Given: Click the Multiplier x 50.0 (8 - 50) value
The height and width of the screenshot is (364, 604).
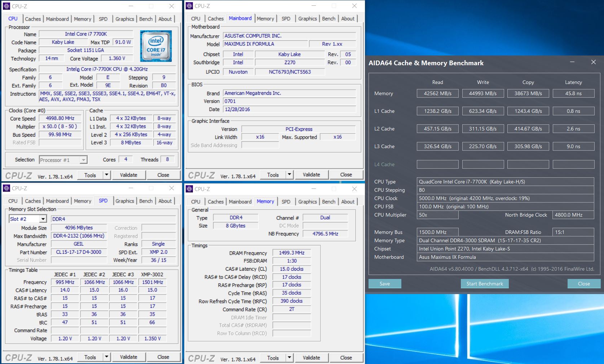Looking at the screenshot, I should pos(60,126).
